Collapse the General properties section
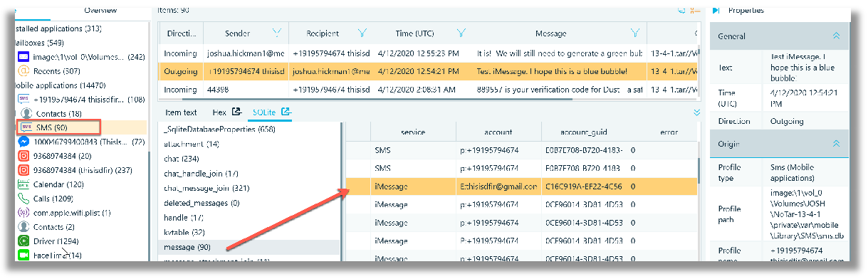This screenshot has height=279, width=868. click(x=837, y=36)
